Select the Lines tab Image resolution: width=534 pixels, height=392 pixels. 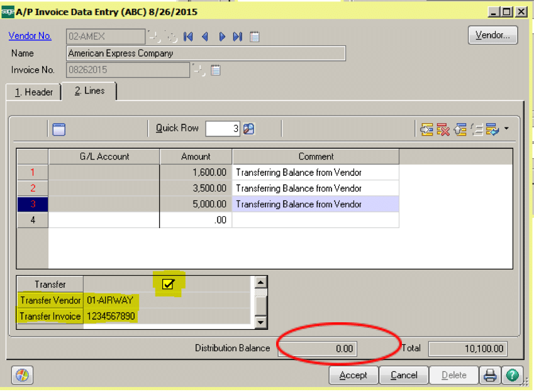coord(89,91)
